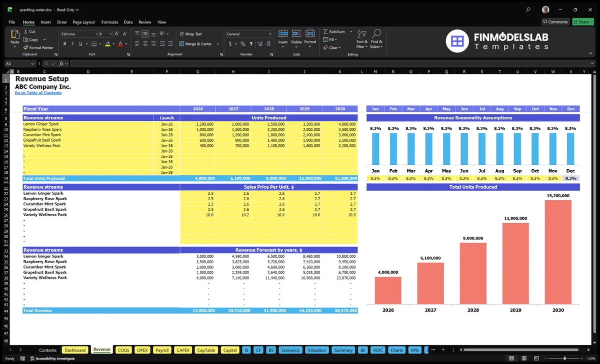Open the Tahoma font name dropdown

pos(95,34)
